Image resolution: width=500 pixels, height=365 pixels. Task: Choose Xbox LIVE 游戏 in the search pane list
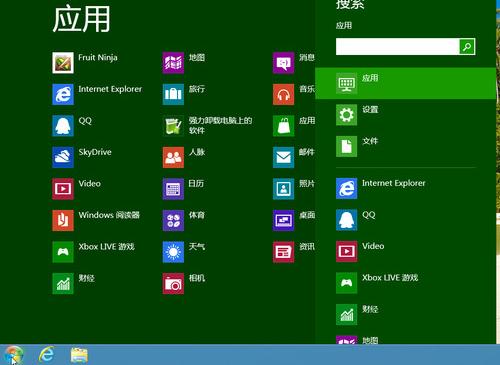(x=377, y=283)
